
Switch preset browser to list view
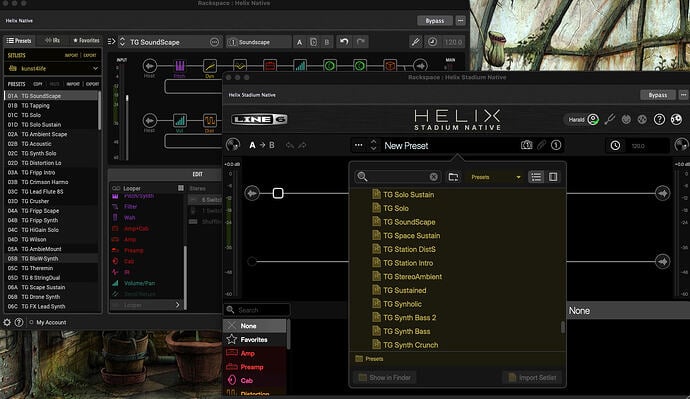536,177
